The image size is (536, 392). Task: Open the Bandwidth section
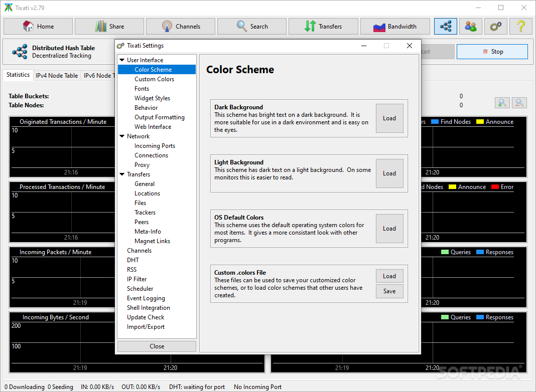(x=395, y=26)
